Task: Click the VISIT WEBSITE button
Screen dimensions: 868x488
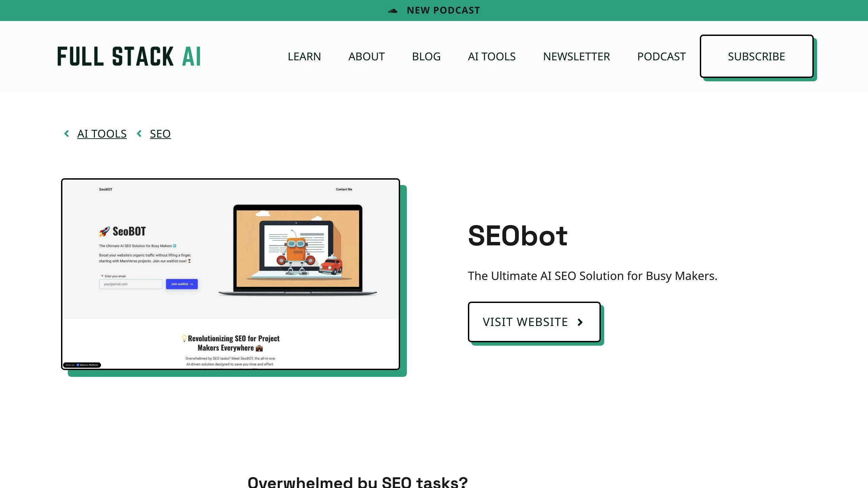Action: pyautogui.click(x=534, y=322)
